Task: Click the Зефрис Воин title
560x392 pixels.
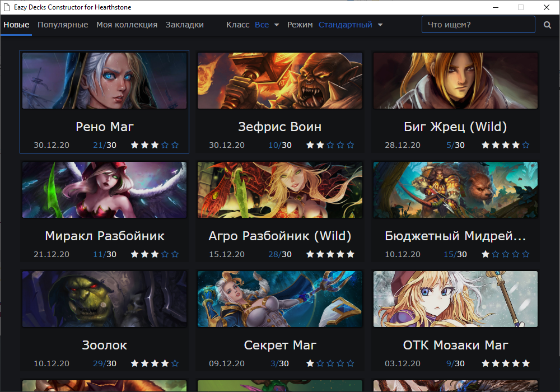Action: point(280,127)
